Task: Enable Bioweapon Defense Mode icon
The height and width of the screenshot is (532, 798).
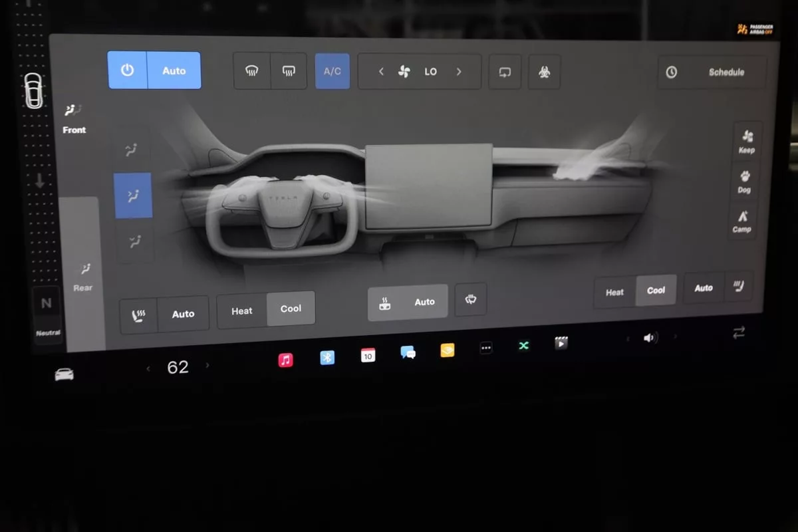Action: 544,72
